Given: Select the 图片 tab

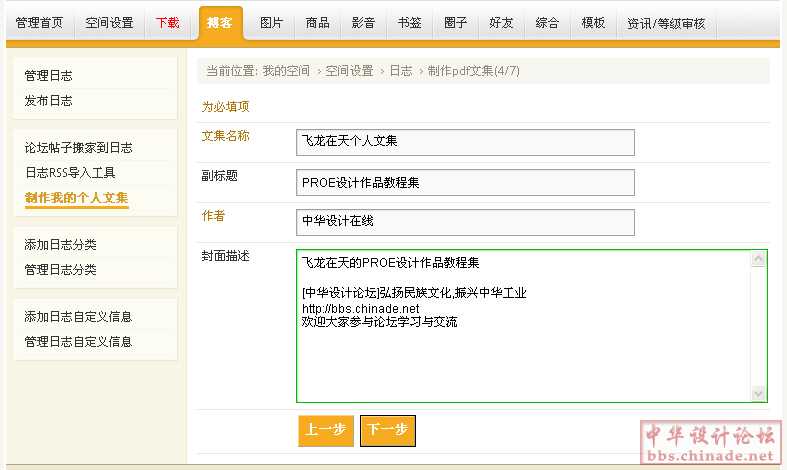Looking at the screenshot, I should (x=271, y=23).
